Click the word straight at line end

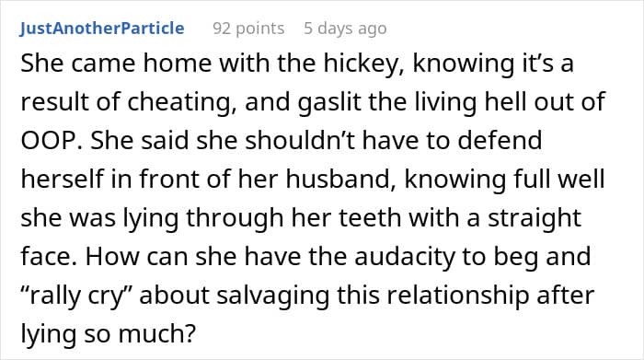(534, 218)
